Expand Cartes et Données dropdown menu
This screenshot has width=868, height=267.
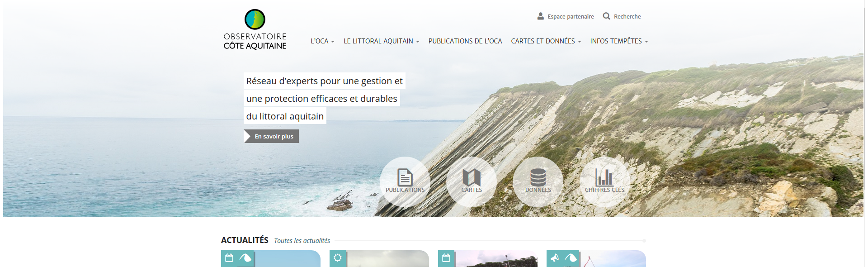point(546,41)
